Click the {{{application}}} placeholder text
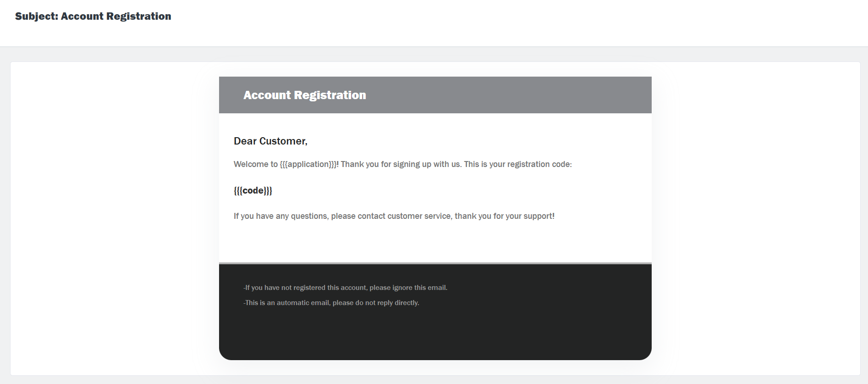Image resolution: width=868 pixels, height=384 pixels. (x=308, y=164)
